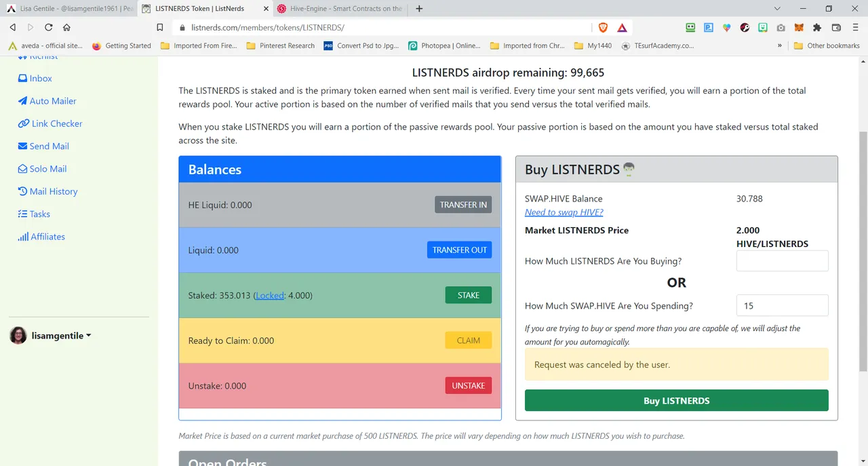Reload the page
868x466 pixels.
[x=49, y=27]
